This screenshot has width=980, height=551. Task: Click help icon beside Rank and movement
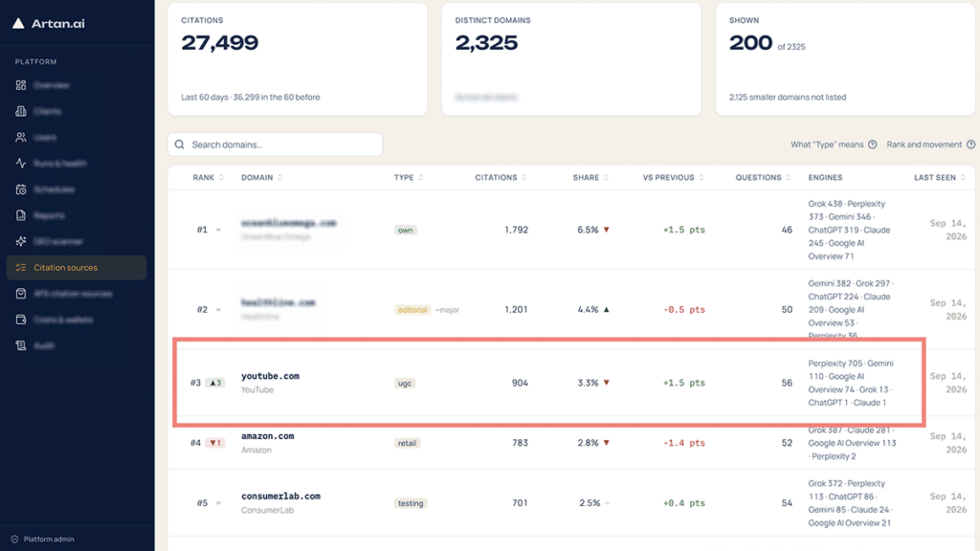tap(970, 144)
